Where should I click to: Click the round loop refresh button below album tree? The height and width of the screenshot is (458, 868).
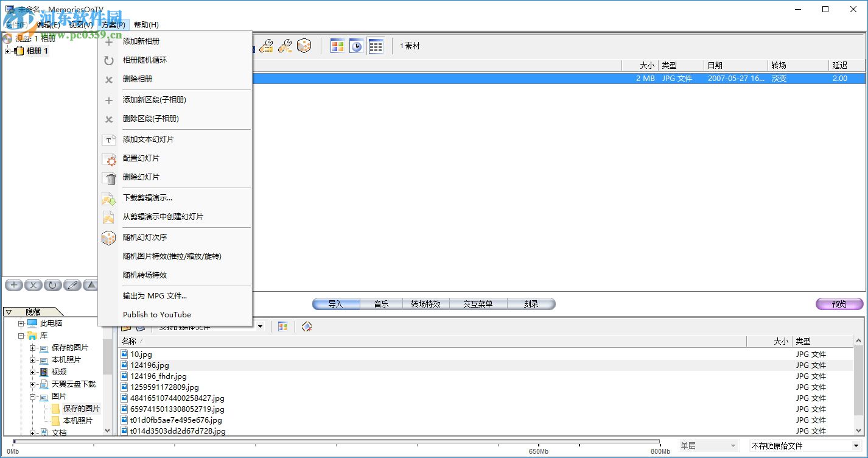point(53,285)
